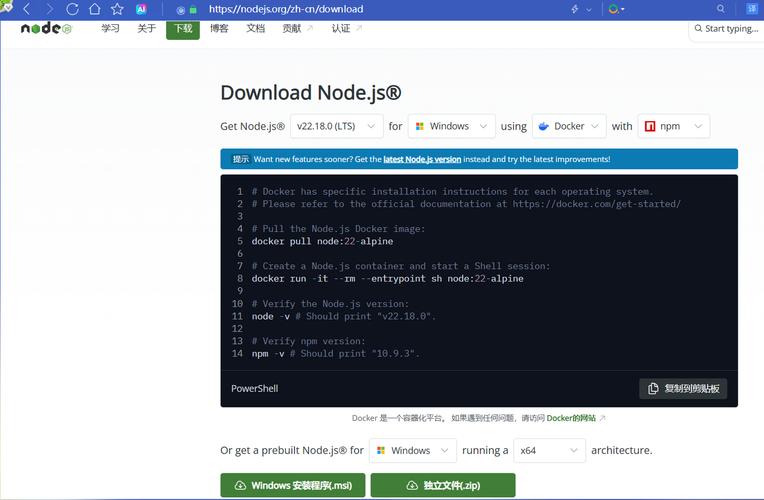Open the prebuilt Windows platform dropdown
Viewport: 764px width, 500px height.
click(x=413, y=450)
